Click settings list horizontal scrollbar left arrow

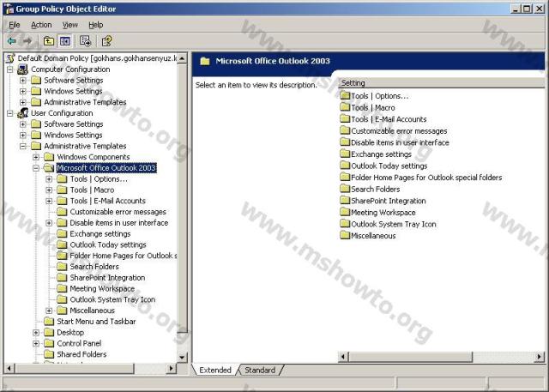click(x=343, y=357)
